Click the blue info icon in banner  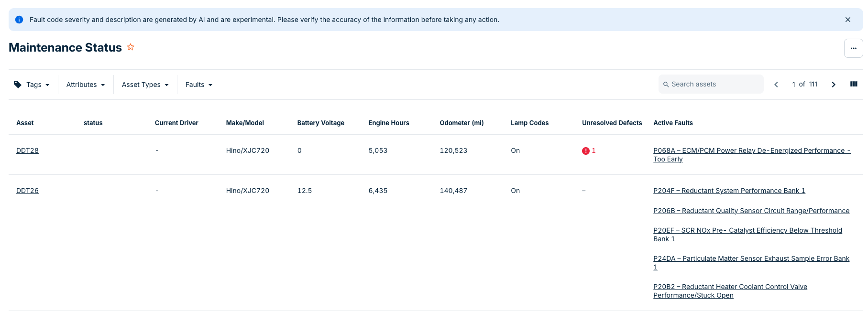point(19,20)
